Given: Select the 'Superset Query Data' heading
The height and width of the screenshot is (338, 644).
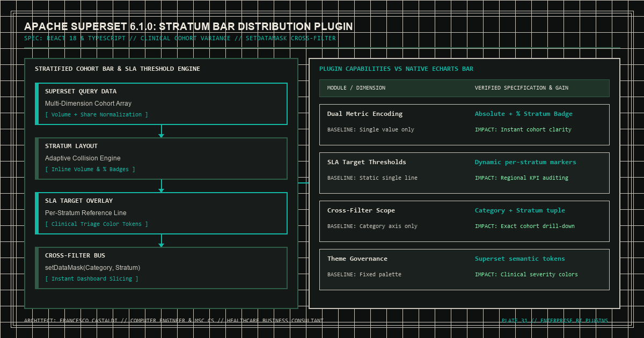Looking at the screenshot, I should 80,91.
